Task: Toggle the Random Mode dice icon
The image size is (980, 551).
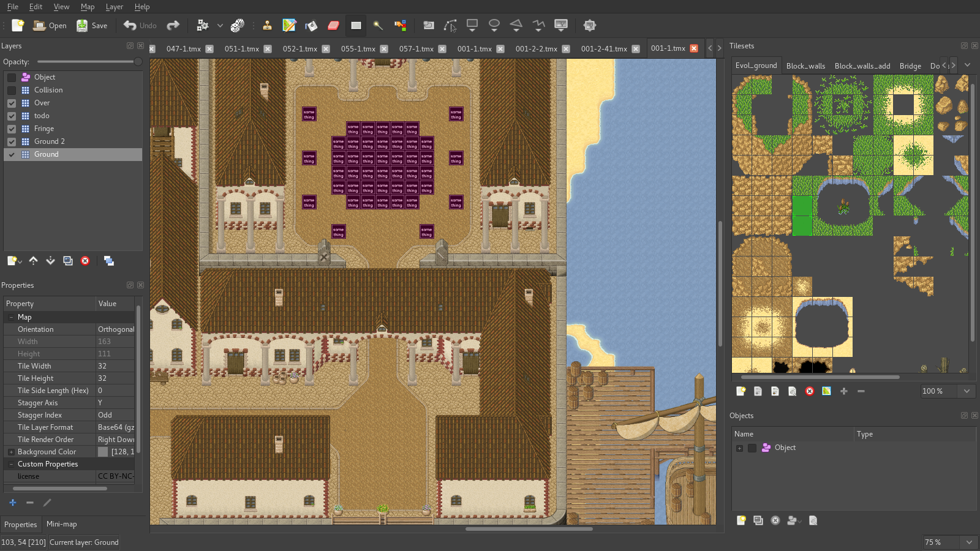Action: [x=238, y=25]
